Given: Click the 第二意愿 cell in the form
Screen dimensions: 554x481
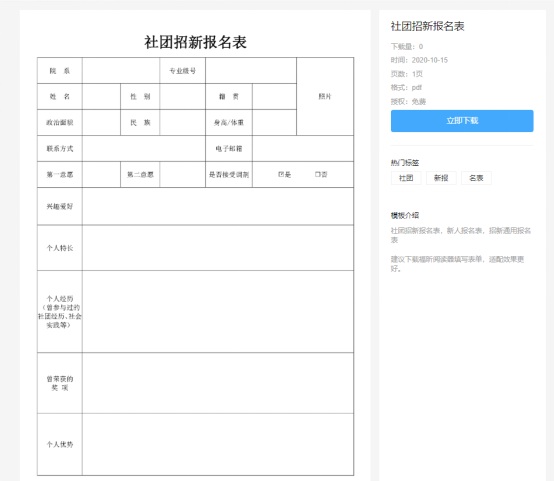Looking at the screenshot, I should click(140, 174).
